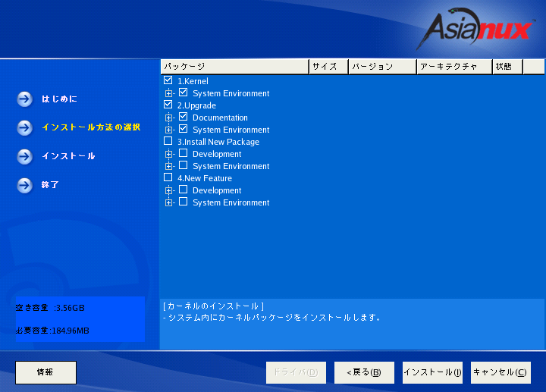Uncheck the 1.Kernel checkbox

tap(168, 80)
